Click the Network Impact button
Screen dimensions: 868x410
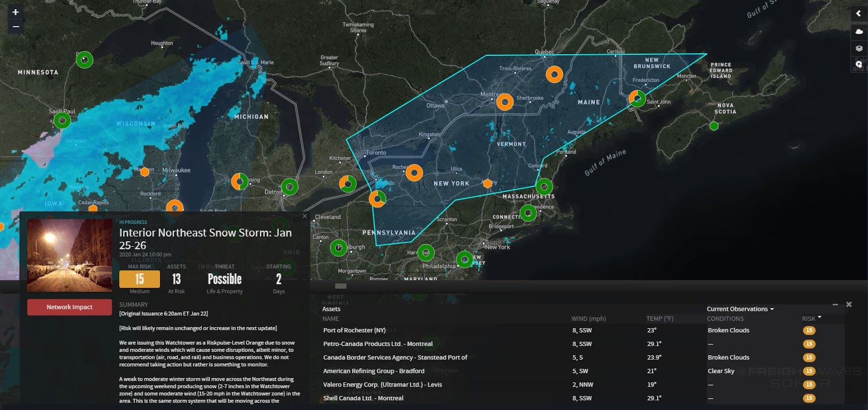(69, 307)
